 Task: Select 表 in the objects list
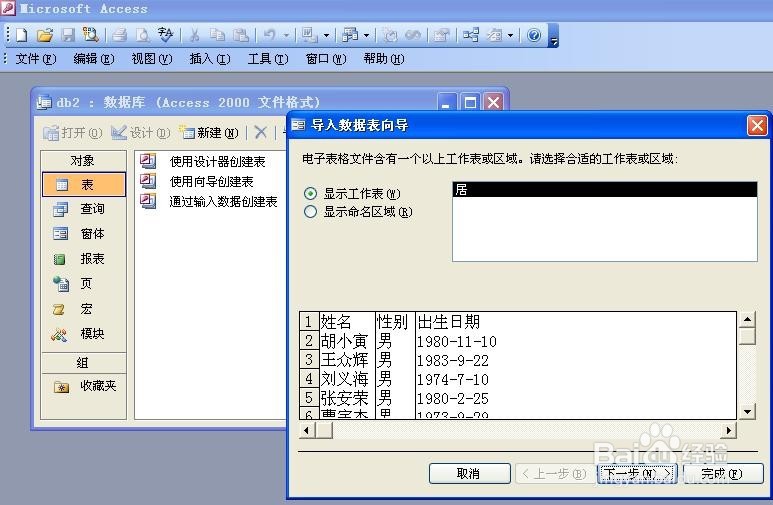84,184
